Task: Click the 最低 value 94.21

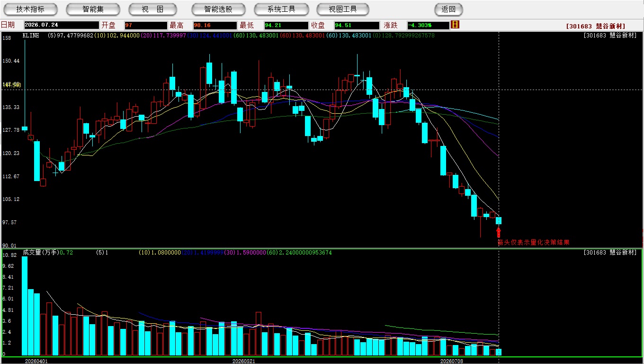Action: [x=286, y=25]
